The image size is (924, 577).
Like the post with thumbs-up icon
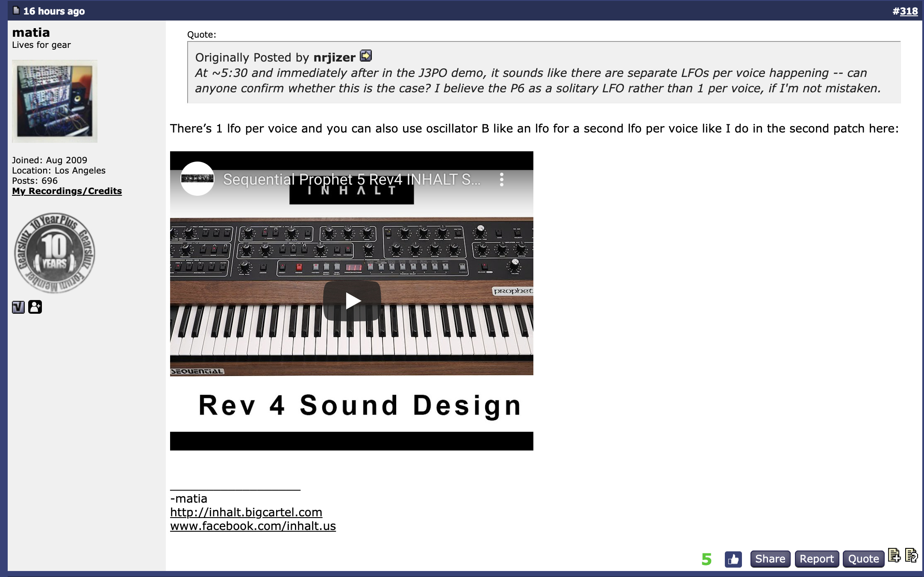[733, 559]
